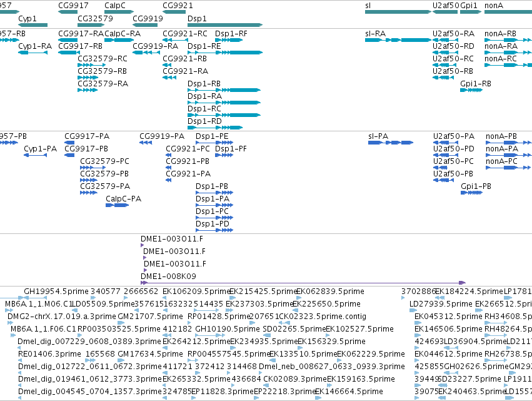Select the CG9919 gene arrow
The image size is (532, 401).
[x=145, y=25]
